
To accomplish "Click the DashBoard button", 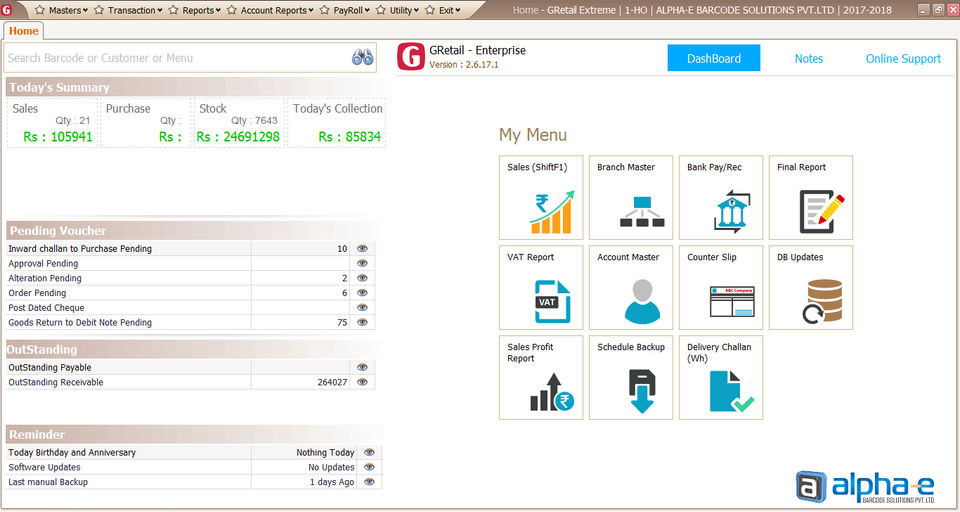I will (714, 58).
